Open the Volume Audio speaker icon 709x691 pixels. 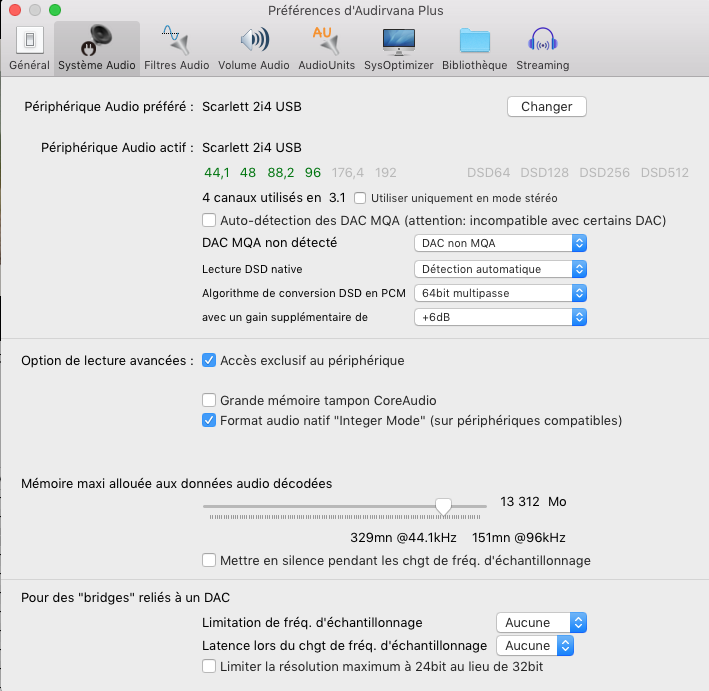click(254, 40)
